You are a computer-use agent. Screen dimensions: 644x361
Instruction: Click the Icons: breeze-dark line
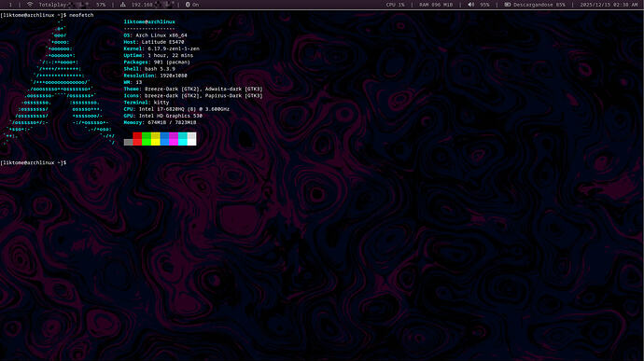[x=193, y=96]
